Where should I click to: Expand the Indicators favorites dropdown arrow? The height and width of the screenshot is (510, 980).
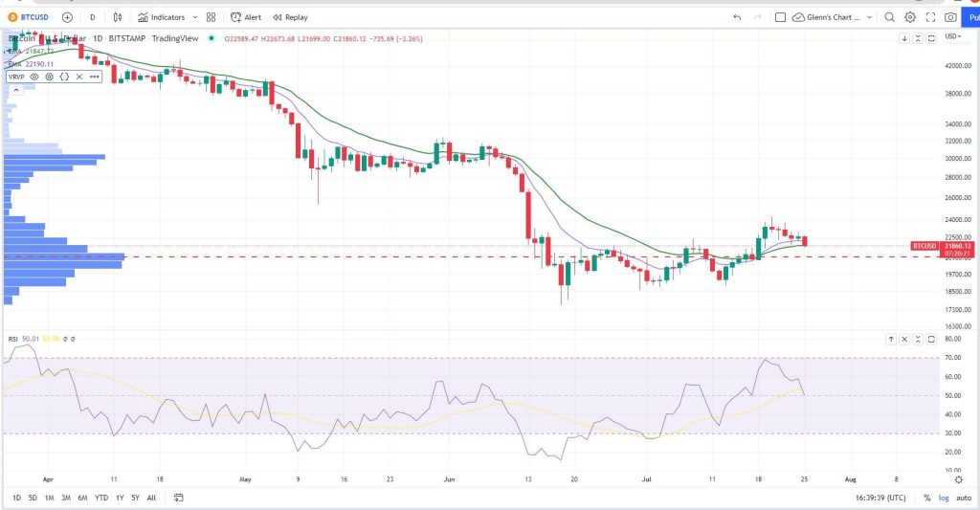point(195,17)
